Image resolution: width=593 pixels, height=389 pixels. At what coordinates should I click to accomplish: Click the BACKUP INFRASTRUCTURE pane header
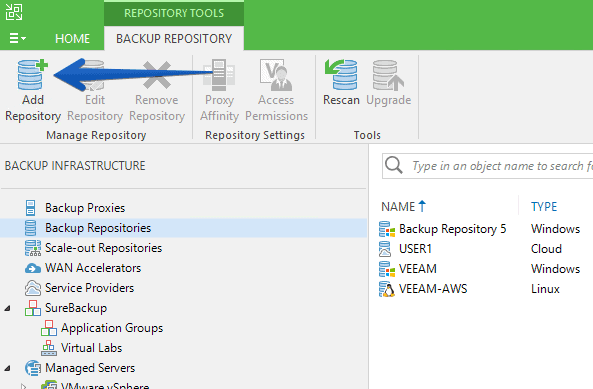[75, 166]
